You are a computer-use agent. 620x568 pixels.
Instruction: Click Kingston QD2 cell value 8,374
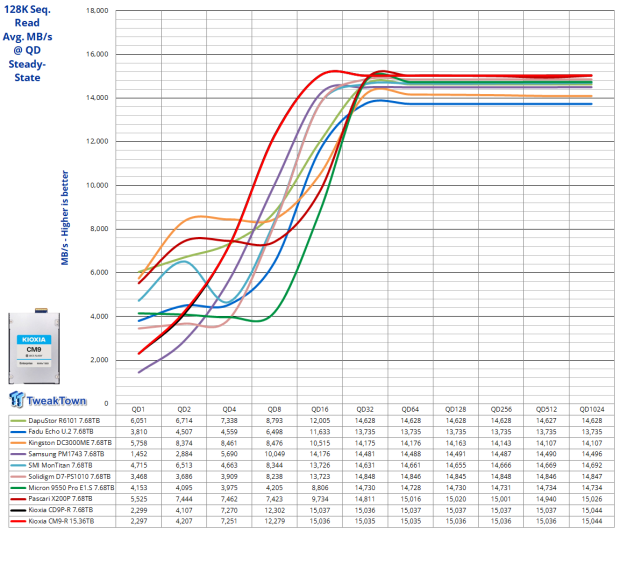point(184,443)
